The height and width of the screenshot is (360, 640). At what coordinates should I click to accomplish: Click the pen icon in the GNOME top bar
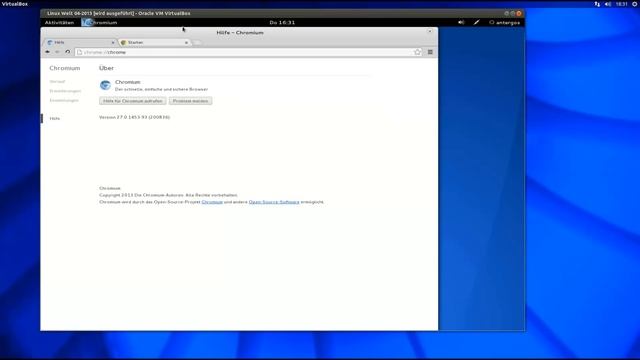click(476, 22)
